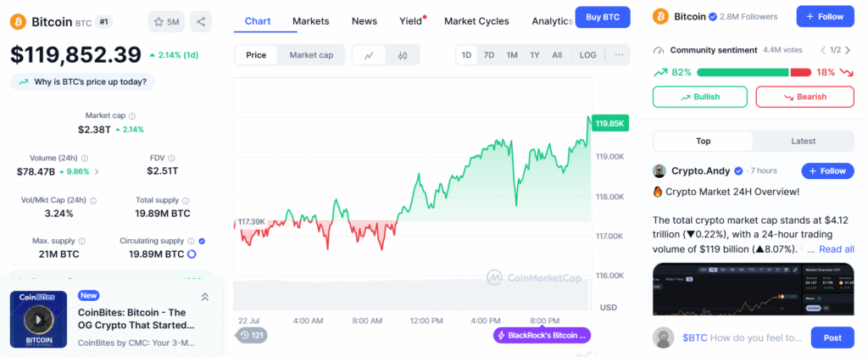Click the Bitcoin logo beside the BTC title
The height and width of the screenshot is (357, 868).
(x=19, y=22)
